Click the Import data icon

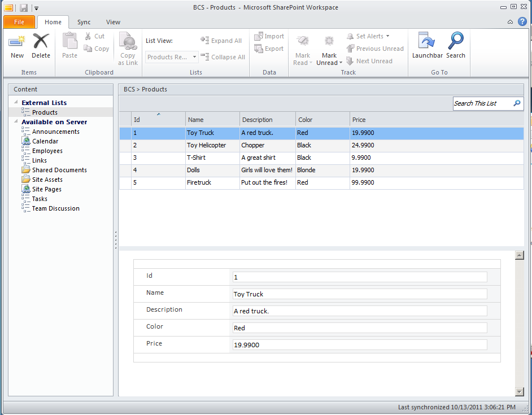click(259, 36)
